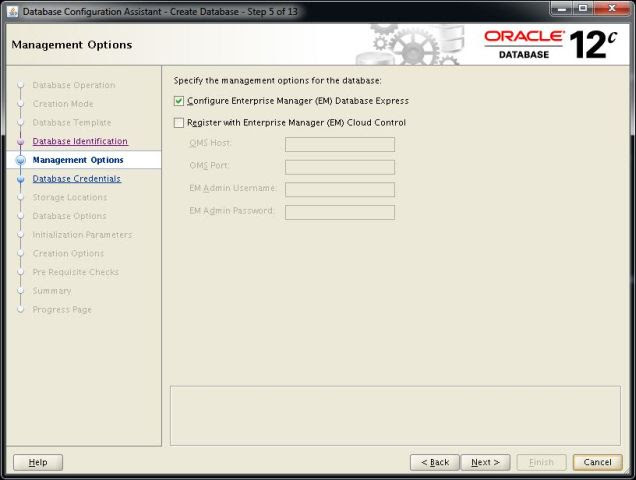Click the Database Template step label
The image size is (636, 480).
tap(72, 123)
